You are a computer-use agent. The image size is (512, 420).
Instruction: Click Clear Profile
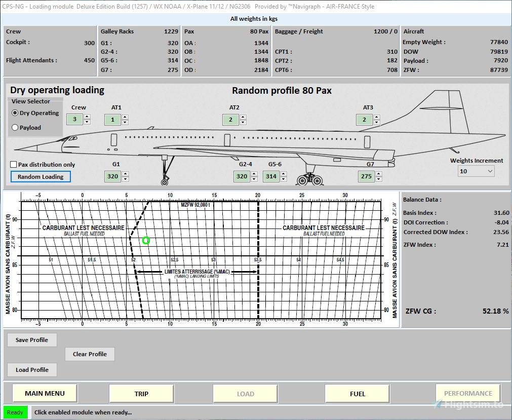tap(90, 354)
